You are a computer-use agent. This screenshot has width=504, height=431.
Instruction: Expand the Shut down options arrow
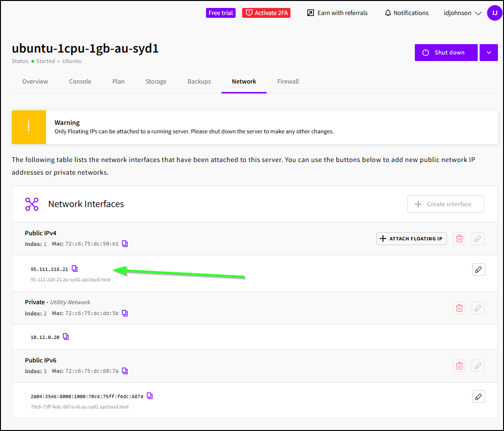coord(489,53)
